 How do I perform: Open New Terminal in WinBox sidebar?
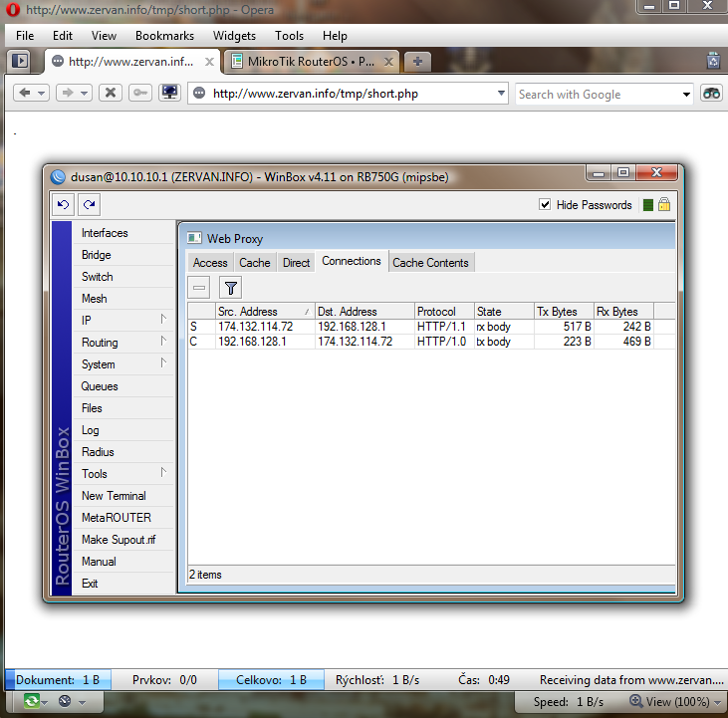pos(114,496)
